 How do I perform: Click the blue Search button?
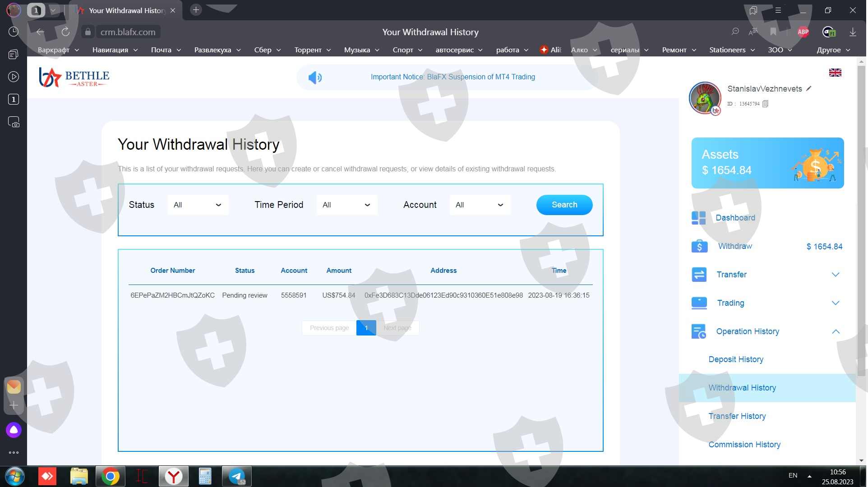coord(564,205)
